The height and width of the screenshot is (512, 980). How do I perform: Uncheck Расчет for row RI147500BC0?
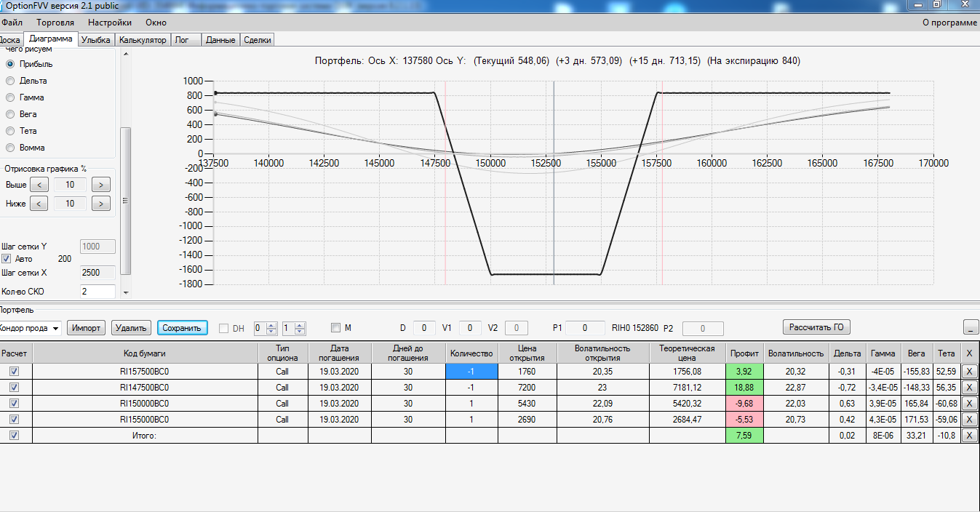pyautogui.click(x=15, y=387)
